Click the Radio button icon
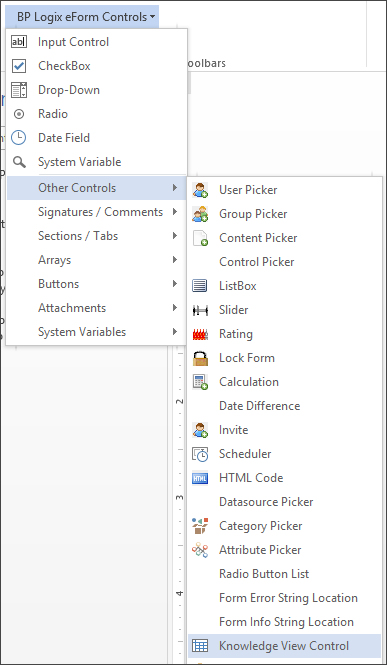Image resolution: width=387 pixels, height=665 pixels. (19, 114)
